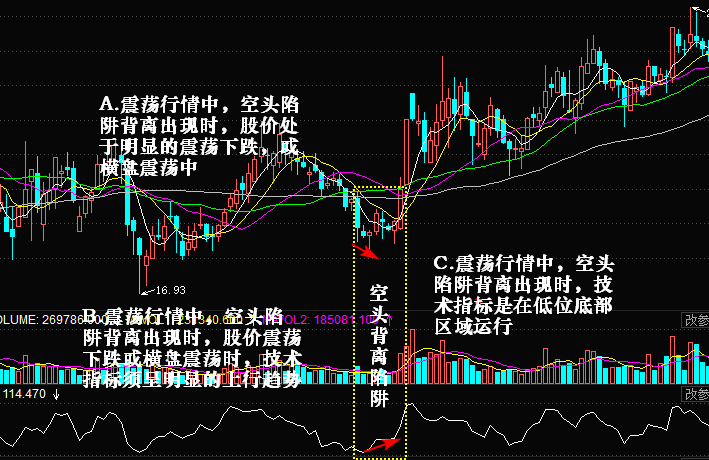Click the down arrow beside 114.470
This screenshot has height=460, width=709.
(58, 396)
